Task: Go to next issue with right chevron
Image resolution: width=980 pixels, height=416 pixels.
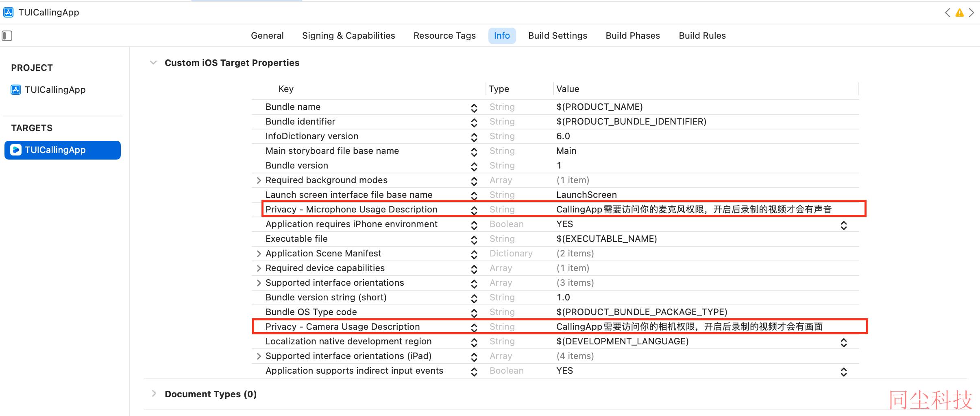Action: point(971,13)
